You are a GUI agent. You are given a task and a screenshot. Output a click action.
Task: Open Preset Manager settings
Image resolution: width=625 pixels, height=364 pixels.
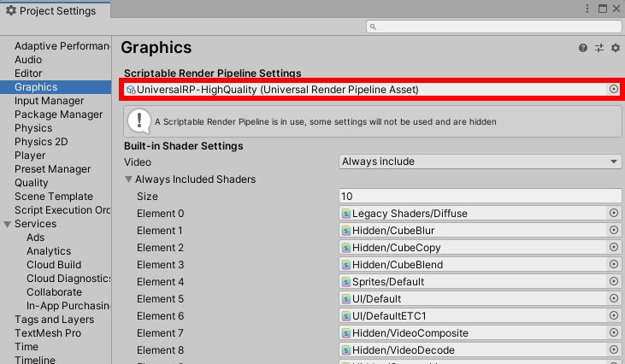tap(53, 169)
